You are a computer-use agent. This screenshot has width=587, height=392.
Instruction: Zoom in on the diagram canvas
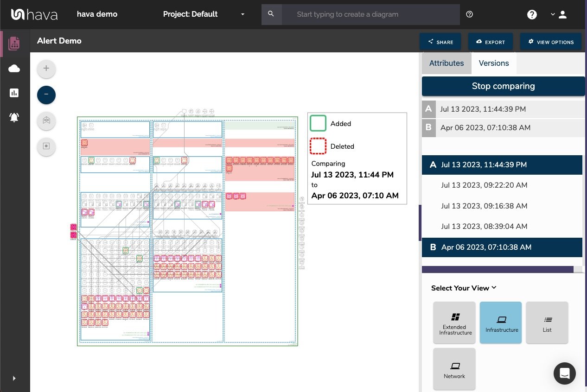46,68
